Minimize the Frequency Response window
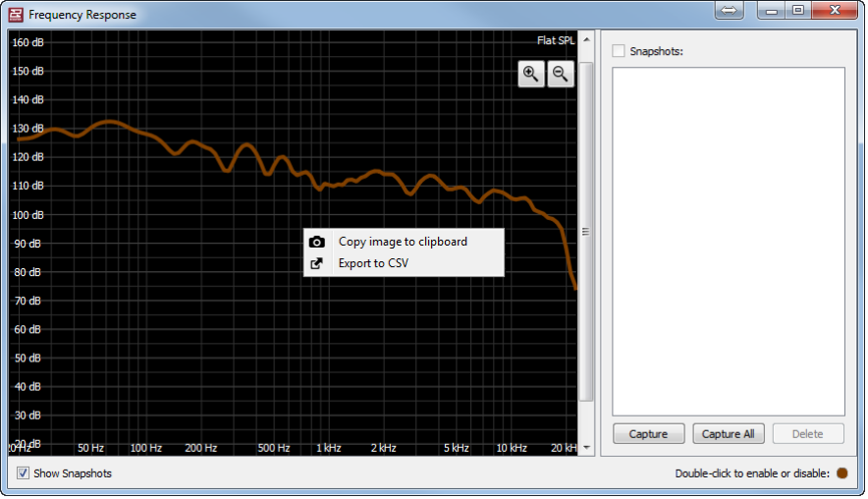 point(772,11)
